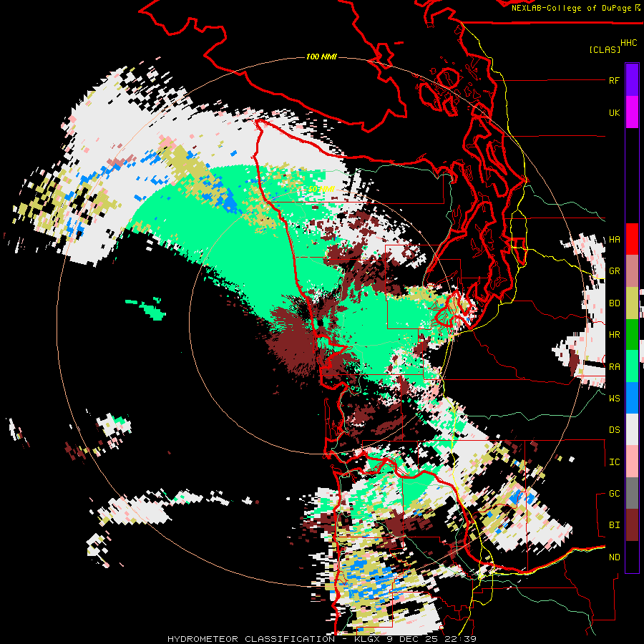
Task: Click the HR dark green legend swatch
Action: (632, 335)
